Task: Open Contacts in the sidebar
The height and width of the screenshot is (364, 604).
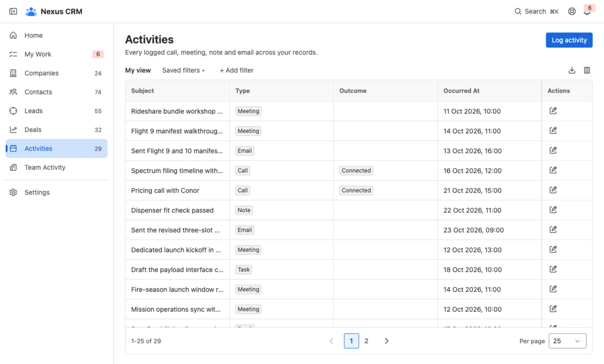Action: (57, 92)
